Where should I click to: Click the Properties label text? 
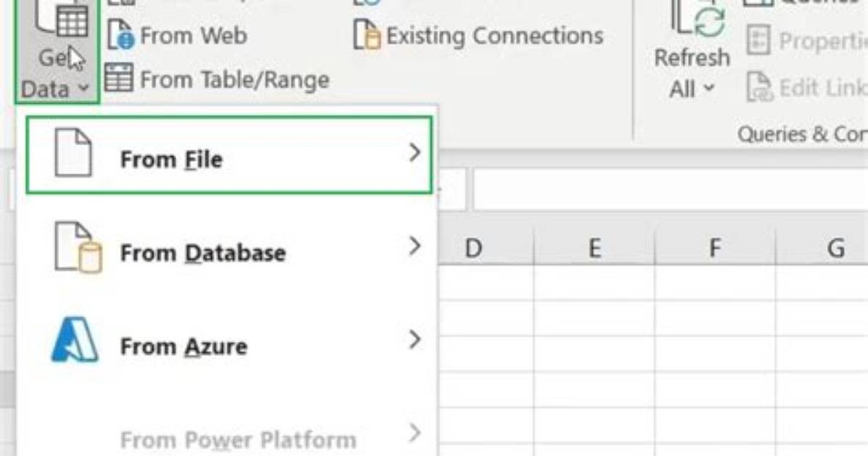[x=822, y=41]
